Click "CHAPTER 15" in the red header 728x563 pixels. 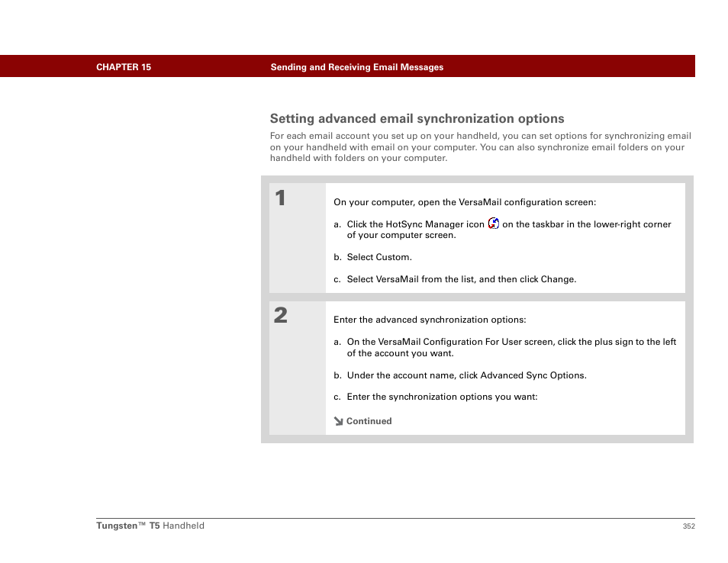click(124, 67)
